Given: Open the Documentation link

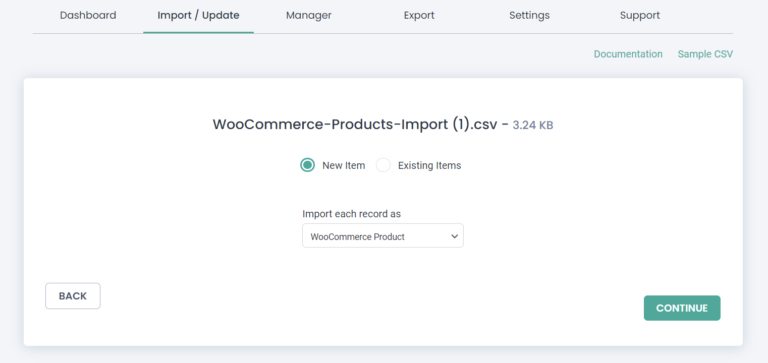Looking at the screenshot, I should tap(628, 54).
